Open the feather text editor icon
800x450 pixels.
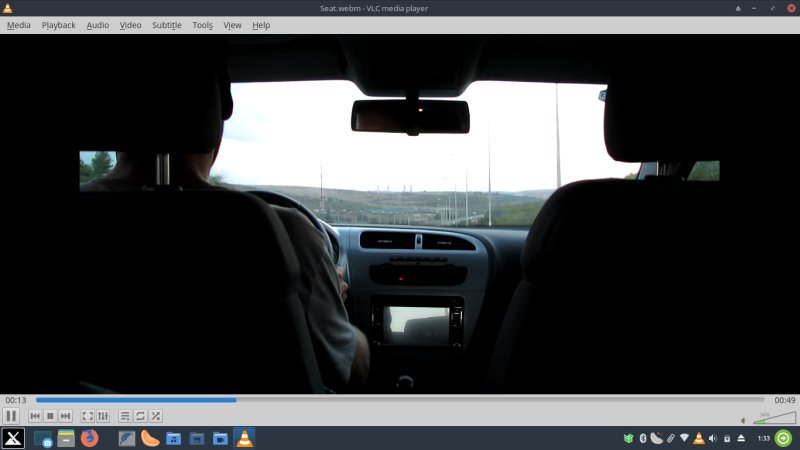pyautogui.click(x=127, y=438)
